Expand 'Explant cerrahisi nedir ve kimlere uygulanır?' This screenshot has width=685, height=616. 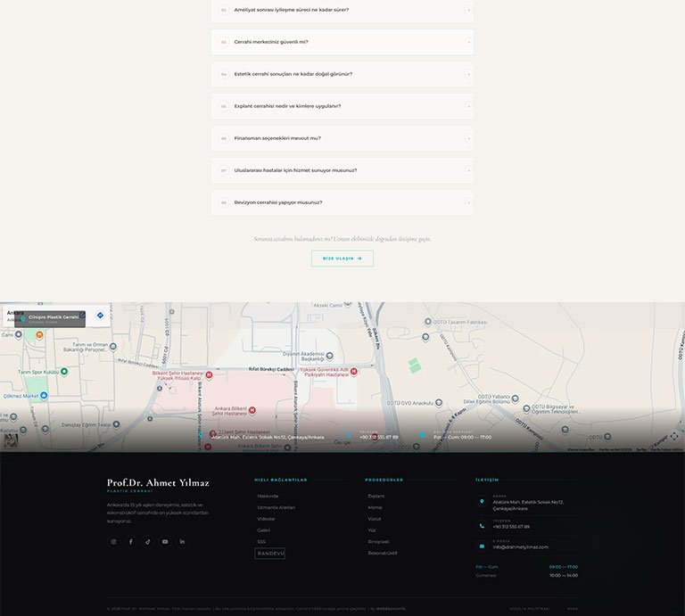[342, 106]
